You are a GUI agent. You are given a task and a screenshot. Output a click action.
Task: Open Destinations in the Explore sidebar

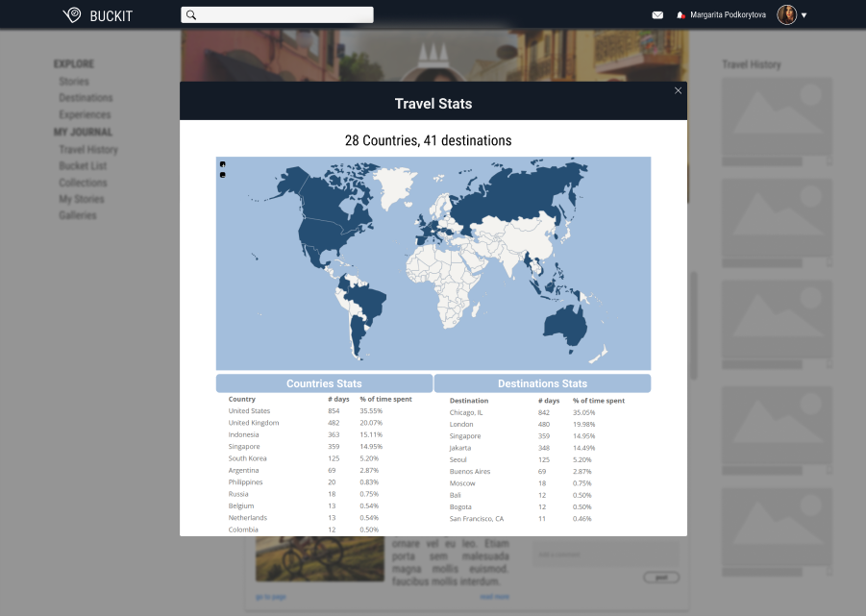[86, 98]
